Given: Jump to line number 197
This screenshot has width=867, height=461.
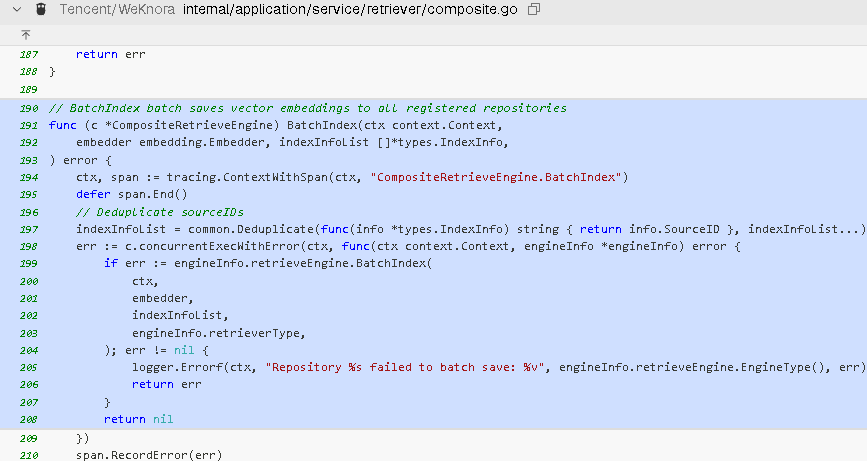Looking at the screenshot, I should tap(28, 229).
